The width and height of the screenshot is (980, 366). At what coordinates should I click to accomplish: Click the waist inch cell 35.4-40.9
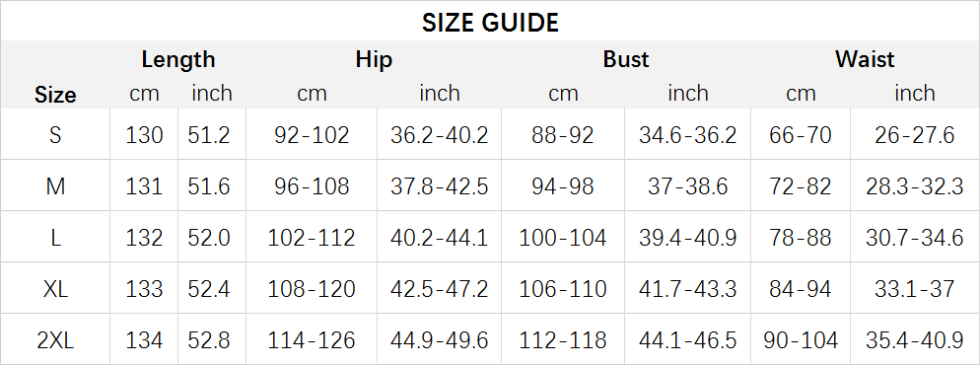click(x=914, y=340)
